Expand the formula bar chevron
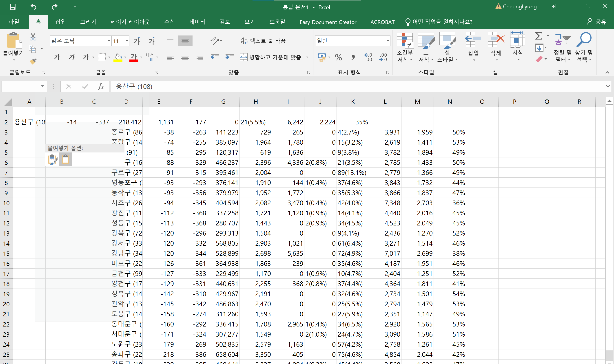 click(x=608, y=86)
